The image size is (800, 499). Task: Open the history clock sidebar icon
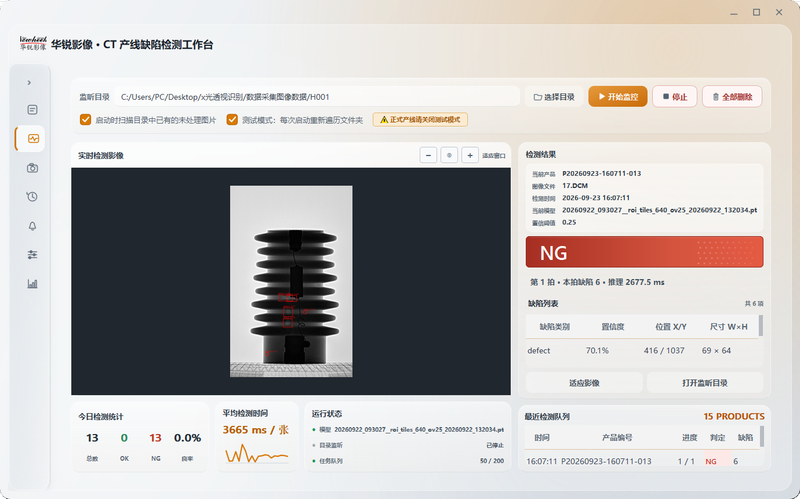click(x=32, y=197)
